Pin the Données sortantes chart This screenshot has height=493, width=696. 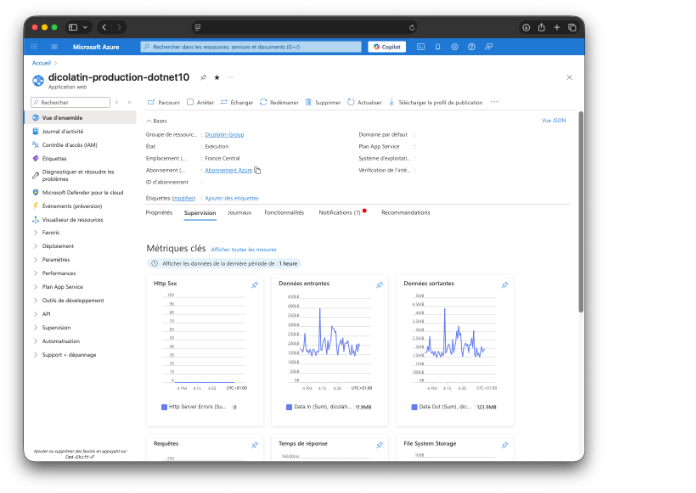click(505, 285)
